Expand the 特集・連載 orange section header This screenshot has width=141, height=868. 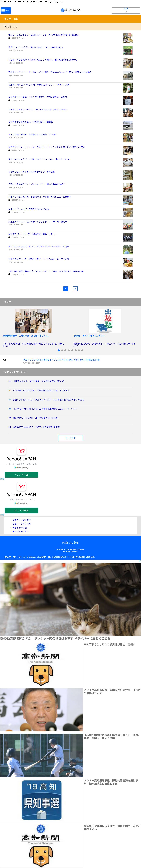(x=71, y=19)
